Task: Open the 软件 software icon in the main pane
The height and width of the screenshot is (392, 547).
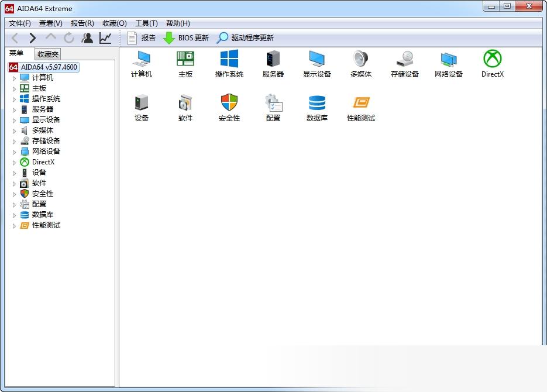Action: pyautogui.click(x=185, y=103)
